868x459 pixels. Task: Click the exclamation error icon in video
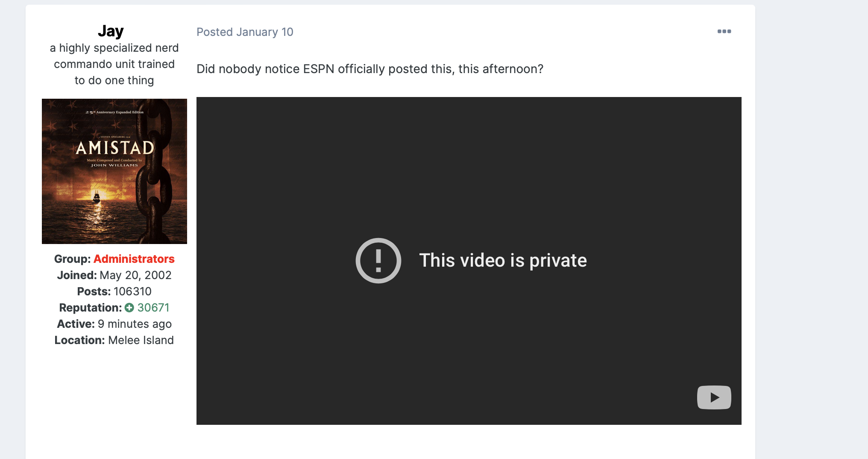(378, 261)
